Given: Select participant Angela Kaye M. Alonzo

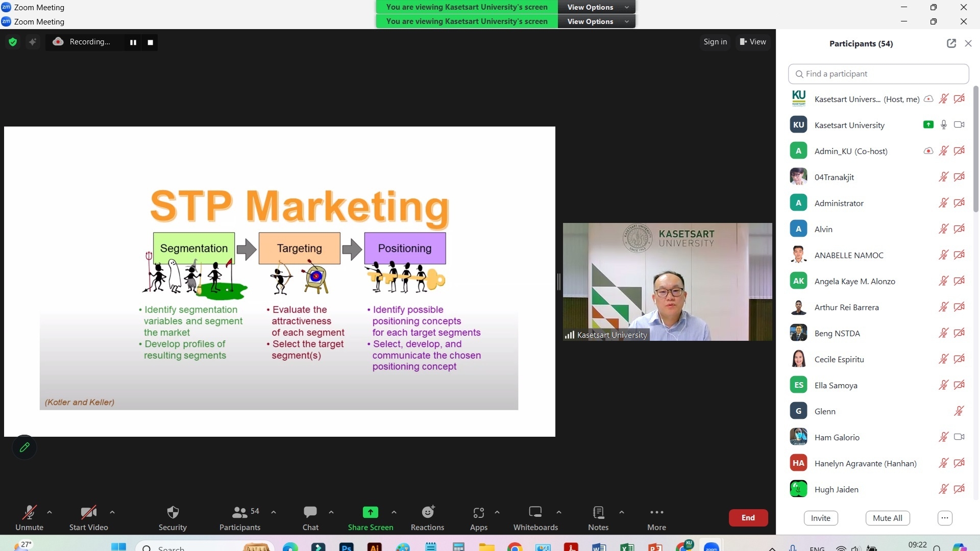Looking at the screenshot, I should (878, 281).
